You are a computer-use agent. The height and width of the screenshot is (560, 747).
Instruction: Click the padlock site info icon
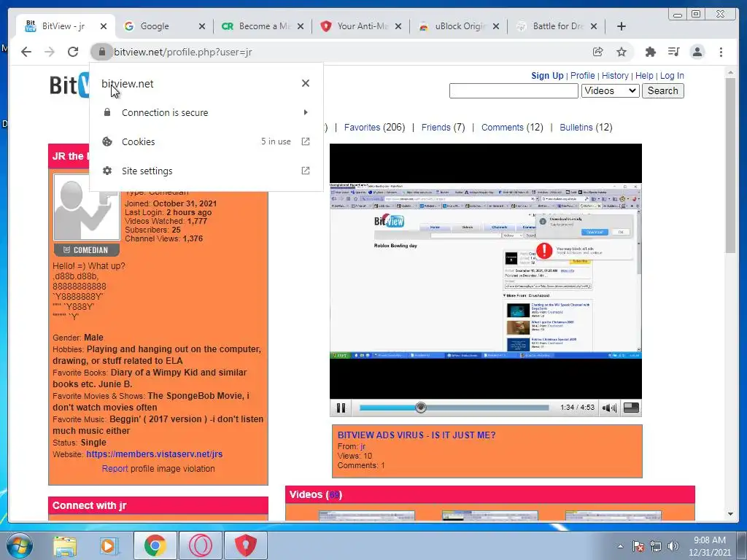(101, 52)
